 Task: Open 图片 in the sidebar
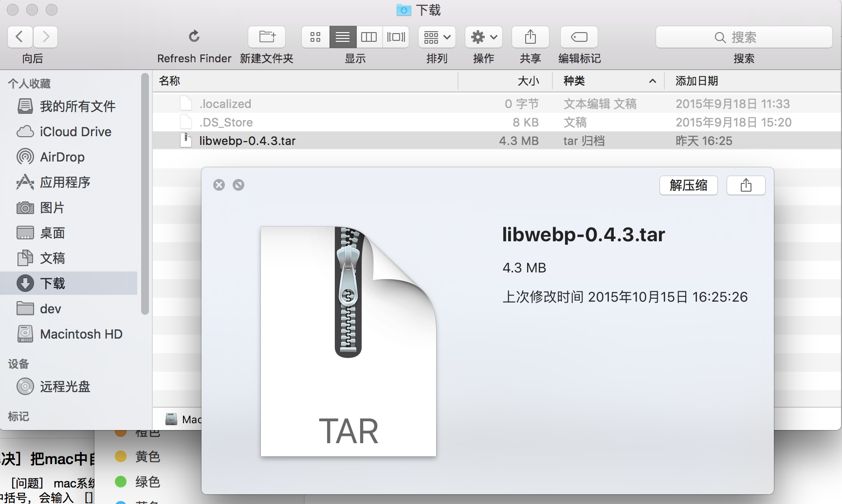69,207
